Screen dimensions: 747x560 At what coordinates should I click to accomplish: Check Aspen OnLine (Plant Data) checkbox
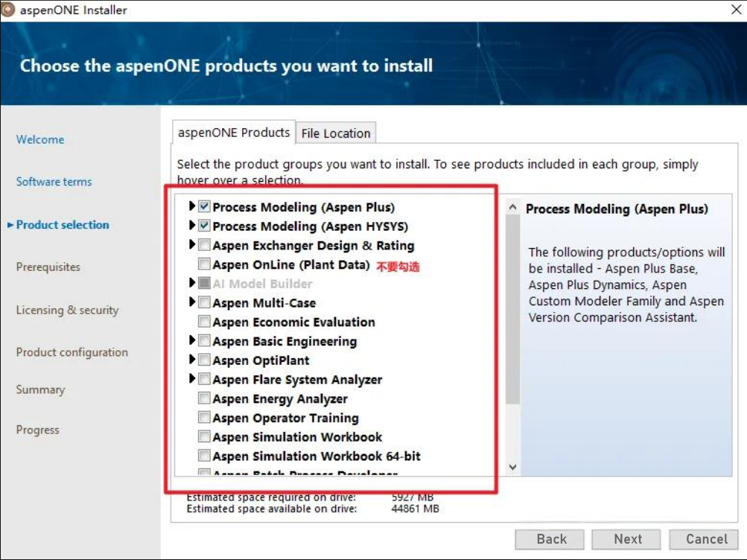click(204, 264)
